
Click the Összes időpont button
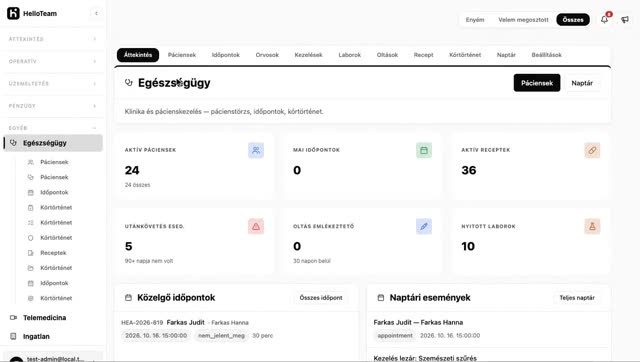321,298
